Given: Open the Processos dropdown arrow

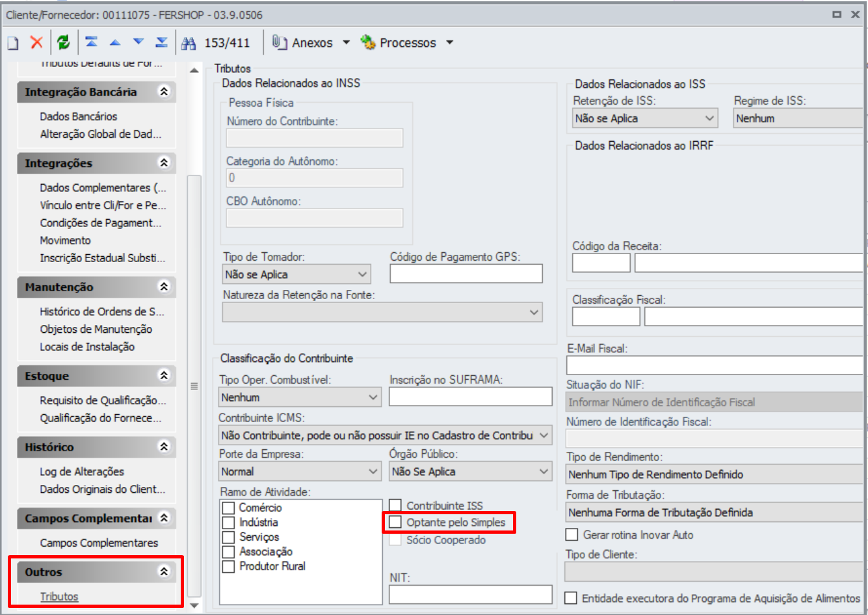Looking at the screenshot, I should 449,43.
